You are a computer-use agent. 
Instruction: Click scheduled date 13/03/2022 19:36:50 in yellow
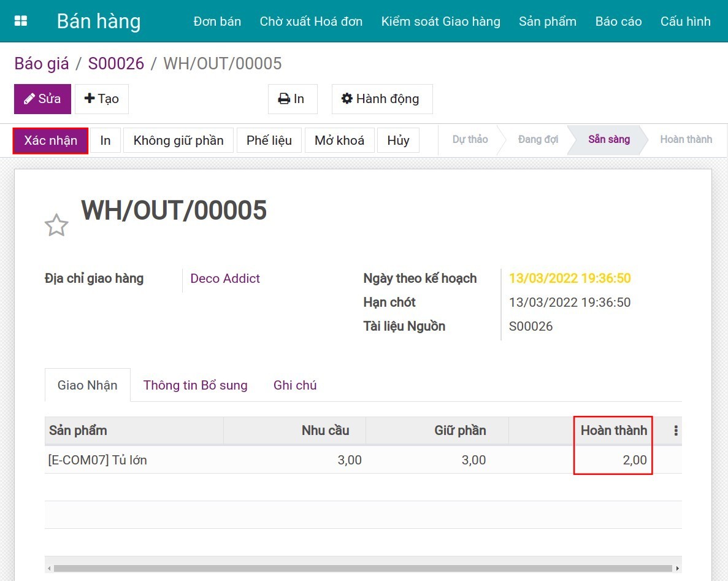[x=570, y=278]
